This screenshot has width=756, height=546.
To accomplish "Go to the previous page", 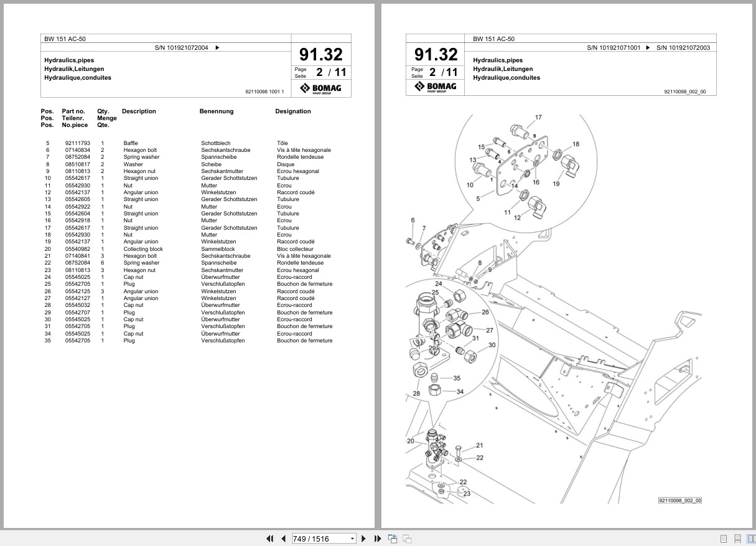I will click(x=283, y=539).
